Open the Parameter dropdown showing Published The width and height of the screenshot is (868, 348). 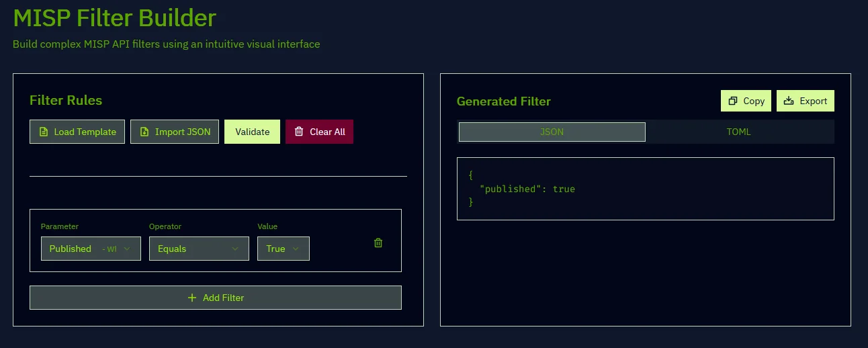(x=91, y=249)
